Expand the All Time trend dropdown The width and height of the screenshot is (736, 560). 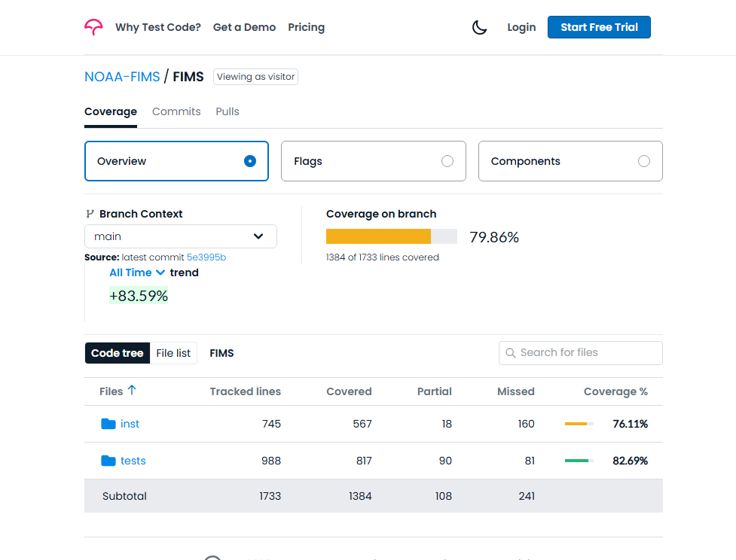(x=137, y=272)
